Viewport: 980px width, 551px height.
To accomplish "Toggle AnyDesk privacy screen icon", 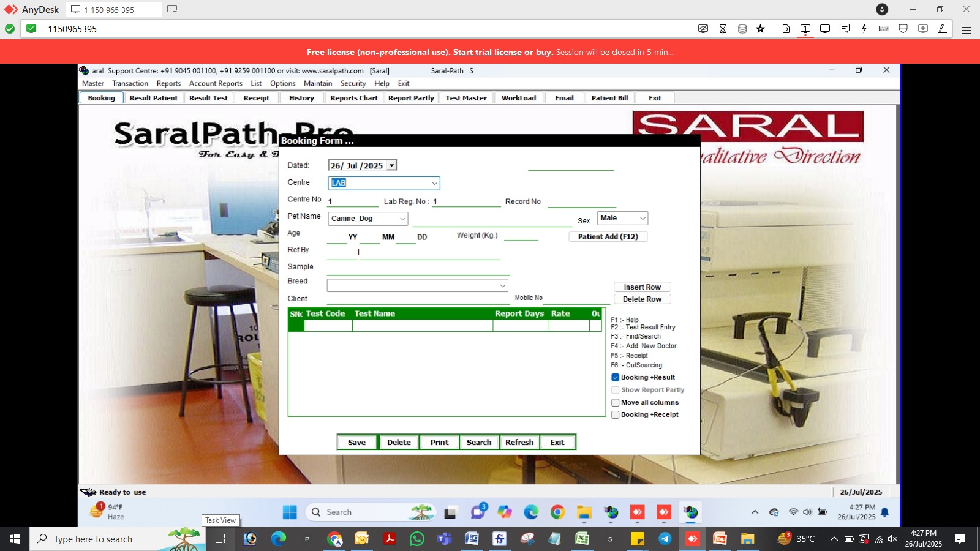I will (x=703, y=29).
